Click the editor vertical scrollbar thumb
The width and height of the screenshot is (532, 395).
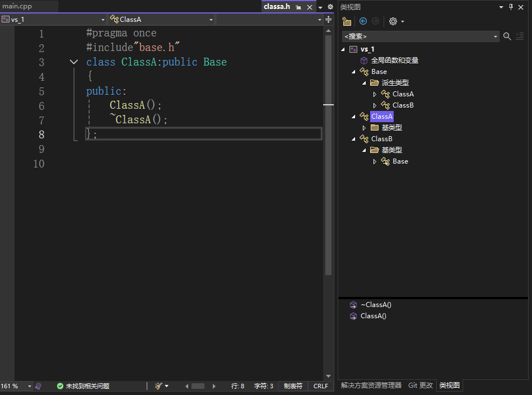coord(328,155)
